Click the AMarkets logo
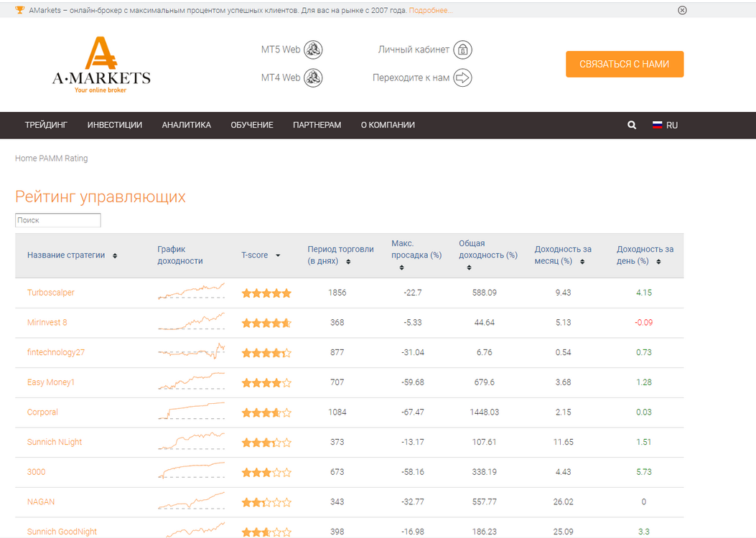The image size is (756, 538). coord(101,65)
